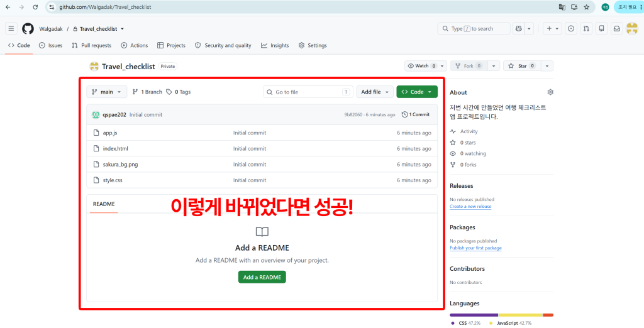Screen dimensions: 644x328
Task: Open Copilot chat icon in header
Action: click(x=519, y=29)
